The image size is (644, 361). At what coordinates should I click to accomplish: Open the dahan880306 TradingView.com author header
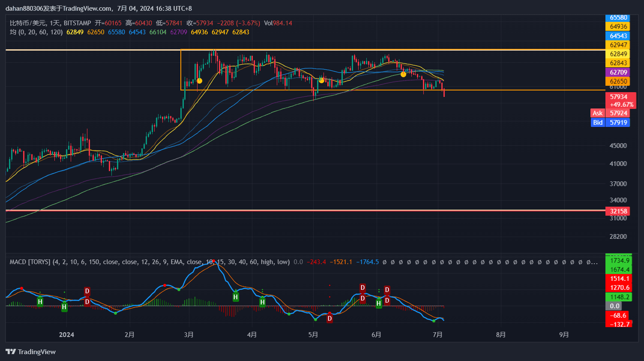[99, 9]
